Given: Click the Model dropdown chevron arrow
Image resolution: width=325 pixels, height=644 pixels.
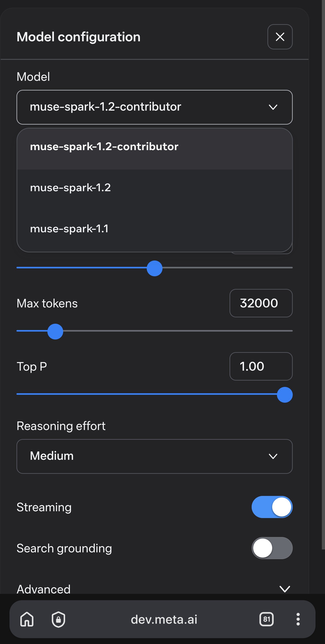Looking at the screenshot, I should click(273, 107).
